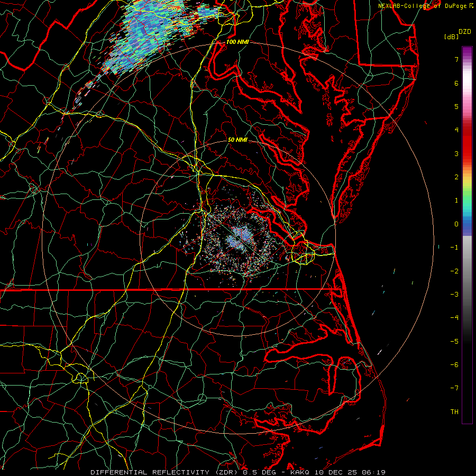Click the 100 NMI range ring label
The image size is (476, 476).
(237, 42)
